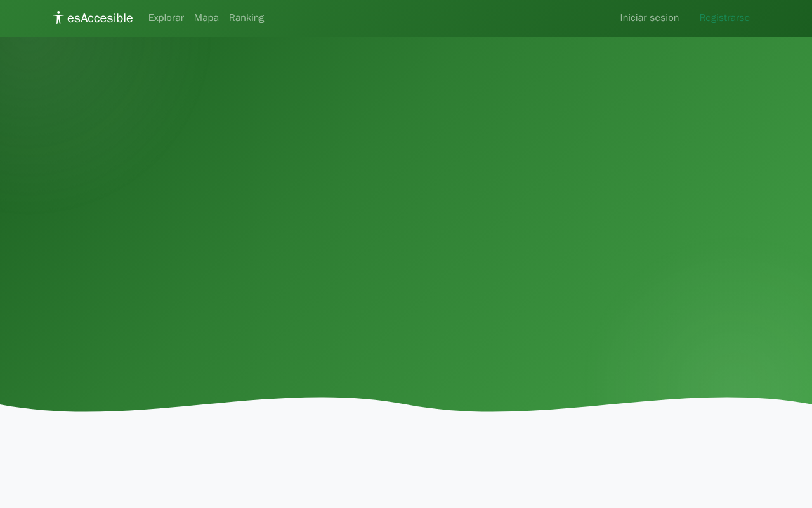View the accessibility ranking page
This screenshot has width=812, height=508.
tap(246, 18)
